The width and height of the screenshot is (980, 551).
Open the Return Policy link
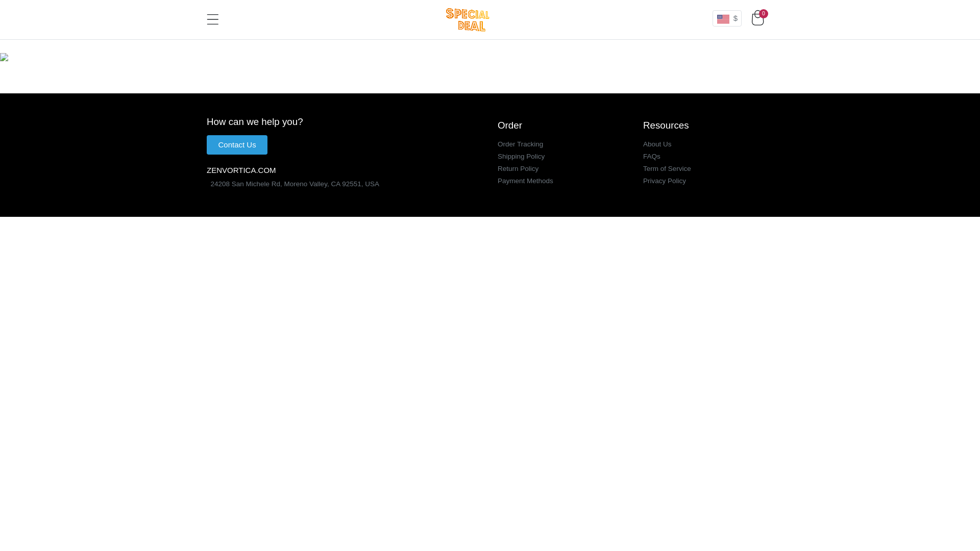[x=518, y=169]
